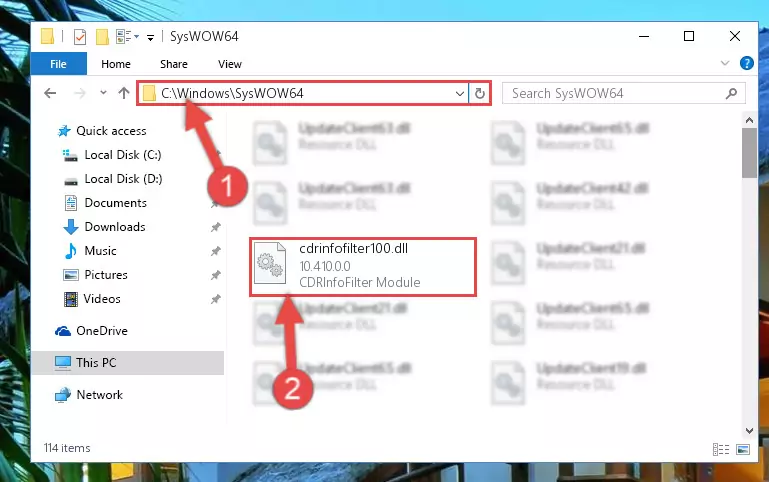769x482 pixels.
Task: Switch to the Home ribbon tab
Action: pyautogui.click(x=116, y=64)
